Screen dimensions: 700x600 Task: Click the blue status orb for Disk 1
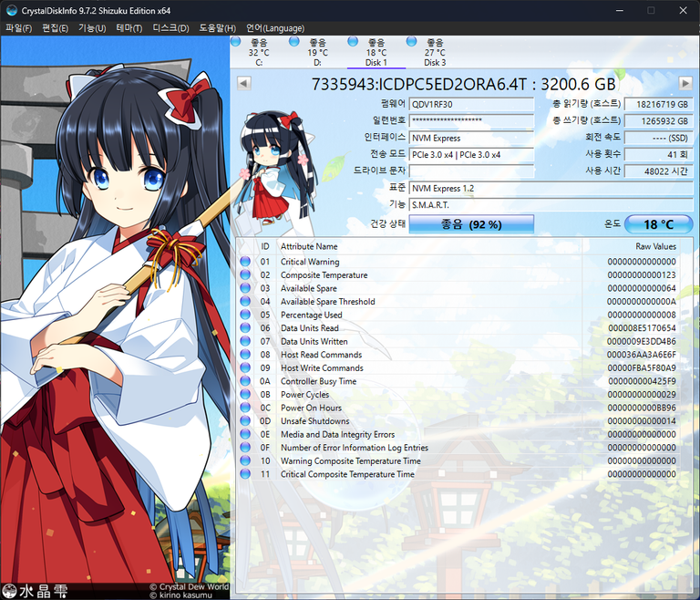coord(353,42)
